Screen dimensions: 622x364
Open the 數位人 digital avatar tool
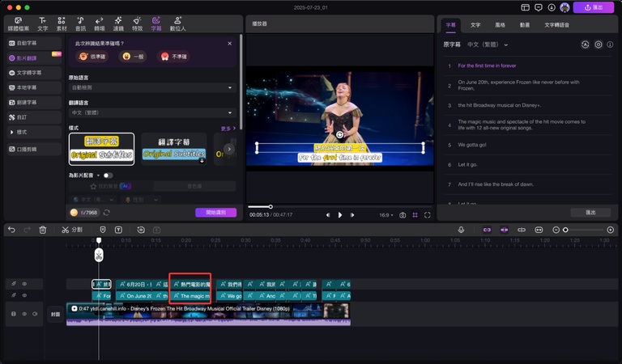click(177, 23)
